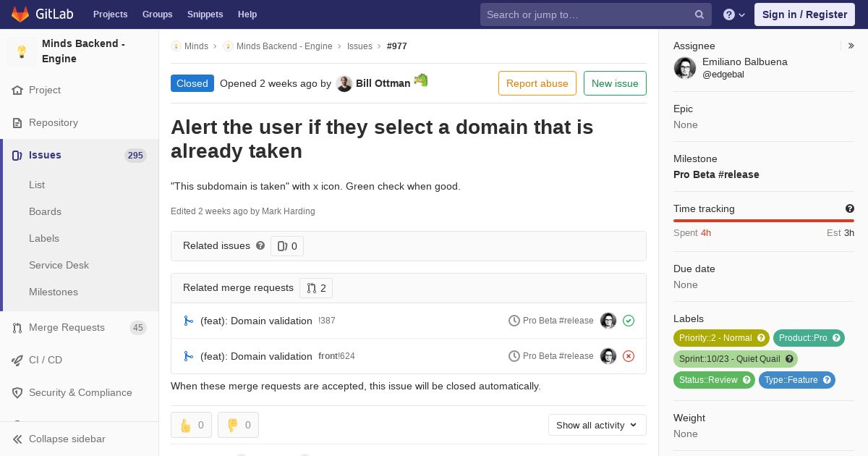The width and height of the screenshot is (868, 456).
Task: Collapse the right sidebar with chevrons
Action: click(x=851, y=46)
